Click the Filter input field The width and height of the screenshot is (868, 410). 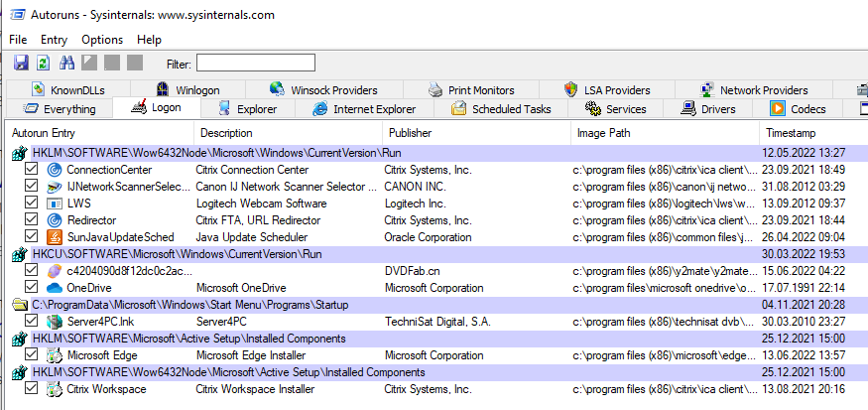point(256,64)
